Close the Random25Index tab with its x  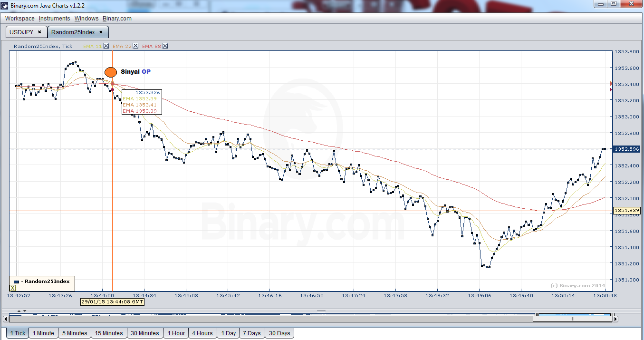tap(101, 32)
